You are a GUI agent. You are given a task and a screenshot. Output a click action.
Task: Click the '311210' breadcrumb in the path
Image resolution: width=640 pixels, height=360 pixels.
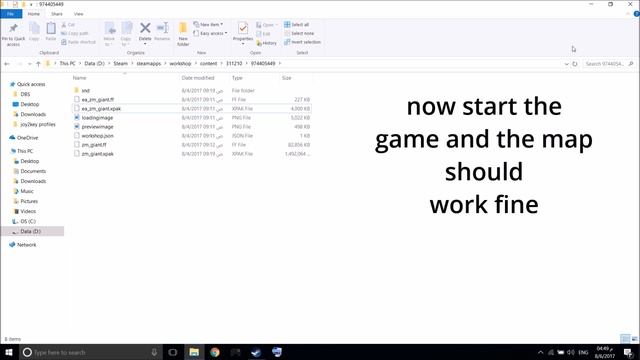tap(234, 64)
